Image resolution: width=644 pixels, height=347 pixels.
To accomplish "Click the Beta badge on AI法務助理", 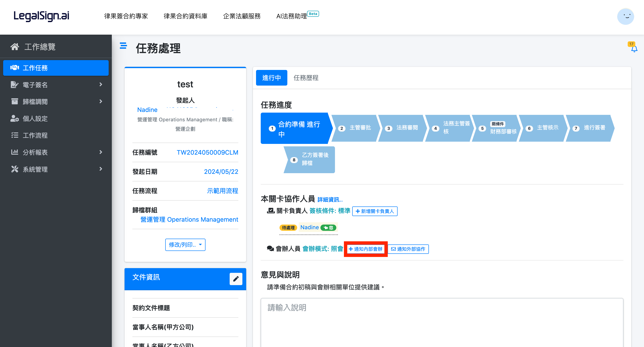I will point(313,14).
